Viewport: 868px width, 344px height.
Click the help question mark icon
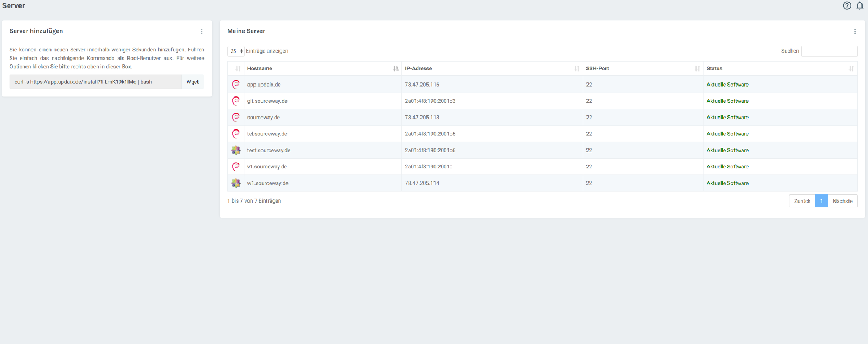847,5
